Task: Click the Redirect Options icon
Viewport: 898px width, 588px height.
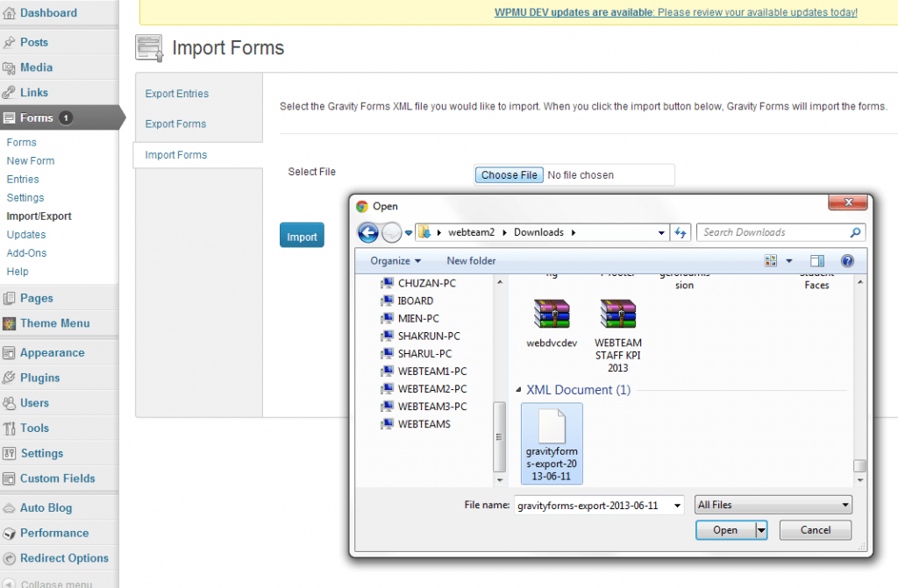Action: [x=9, y=558]
